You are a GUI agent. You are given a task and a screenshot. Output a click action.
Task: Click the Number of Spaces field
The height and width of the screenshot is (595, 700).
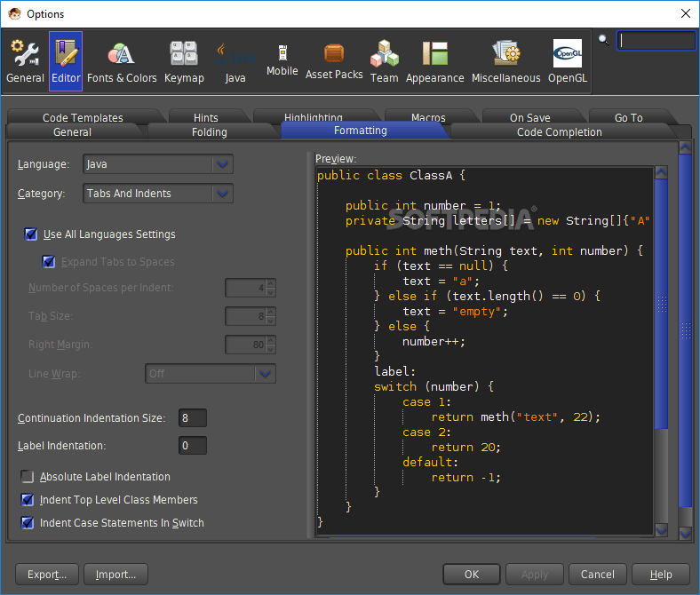(245, 288)
